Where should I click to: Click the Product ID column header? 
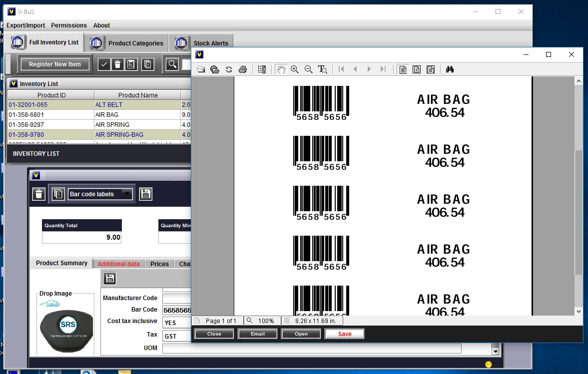pos(51,95)
